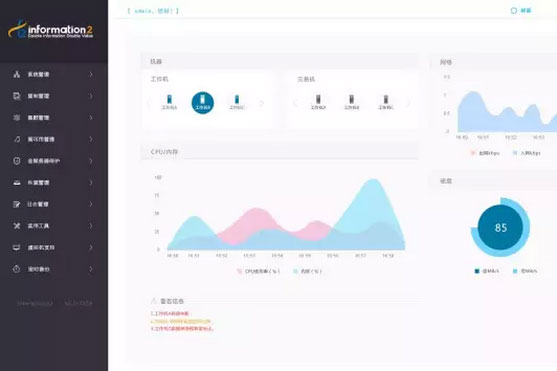Screen dimensions: 557x371
Task: Toggle the pink outbound Kbps network legend
Action: point(485,153)
